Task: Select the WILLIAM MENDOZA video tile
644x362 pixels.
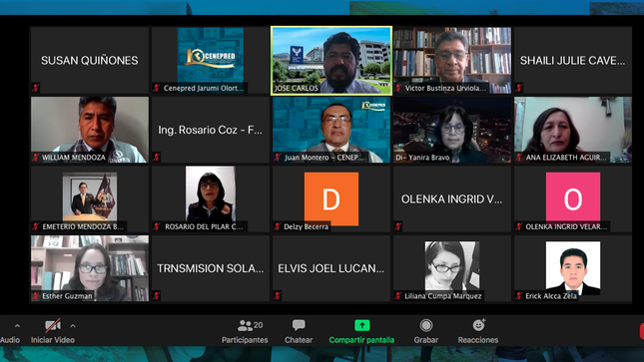Action: click(x=90, y=130)
